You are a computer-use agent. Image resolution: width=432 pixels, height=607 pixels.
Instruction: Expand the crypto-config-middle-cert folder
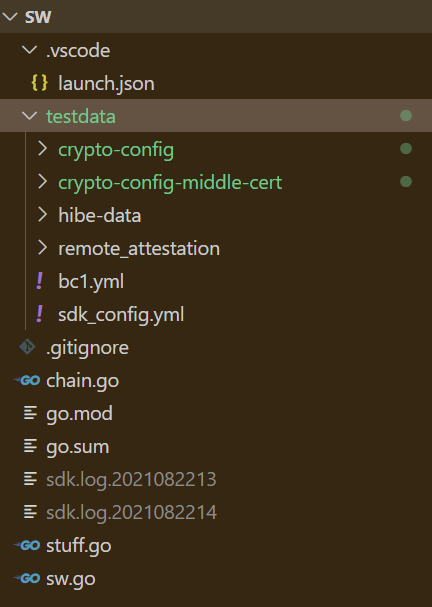pos(42,182)
